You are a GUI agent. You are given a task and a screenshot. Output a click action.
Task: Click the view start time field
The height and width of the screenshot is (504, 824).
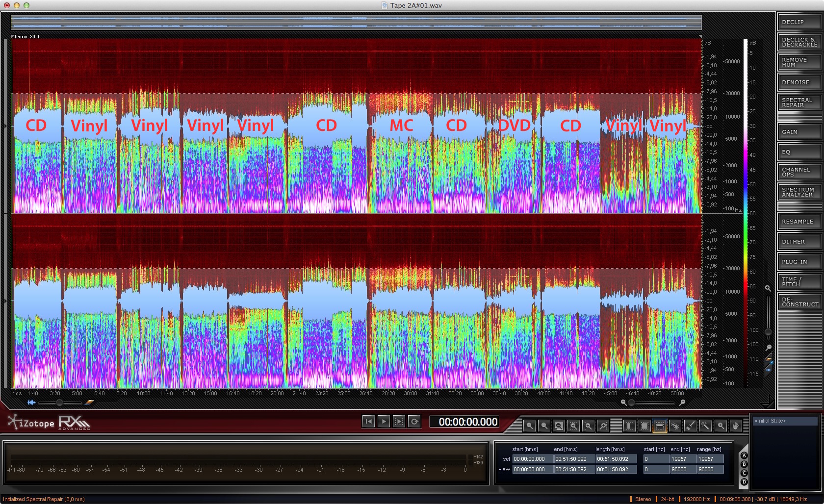pyautogui.click(x=533, y=469)
